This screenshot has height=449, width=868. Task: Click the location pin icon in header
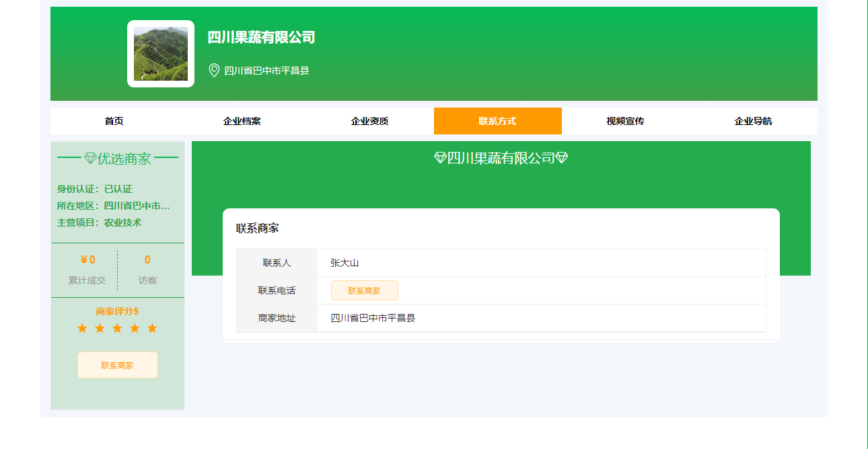pyautogui.click(x=214, y=71)
